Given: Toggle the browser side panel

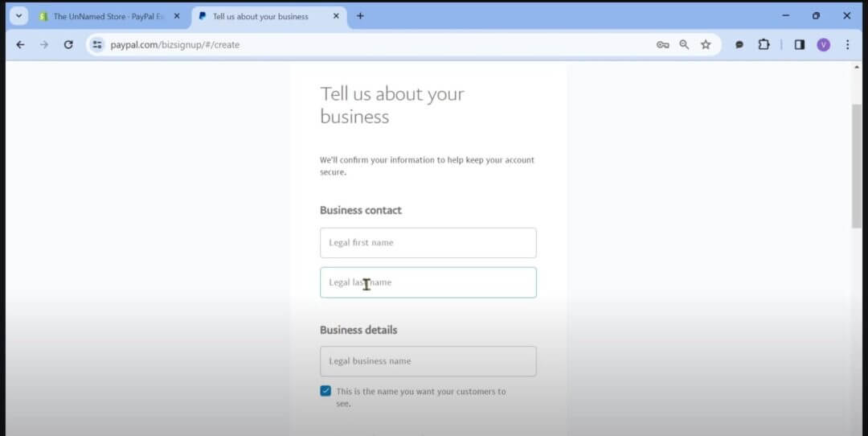Looking at the screenshot, I should 800,45.
